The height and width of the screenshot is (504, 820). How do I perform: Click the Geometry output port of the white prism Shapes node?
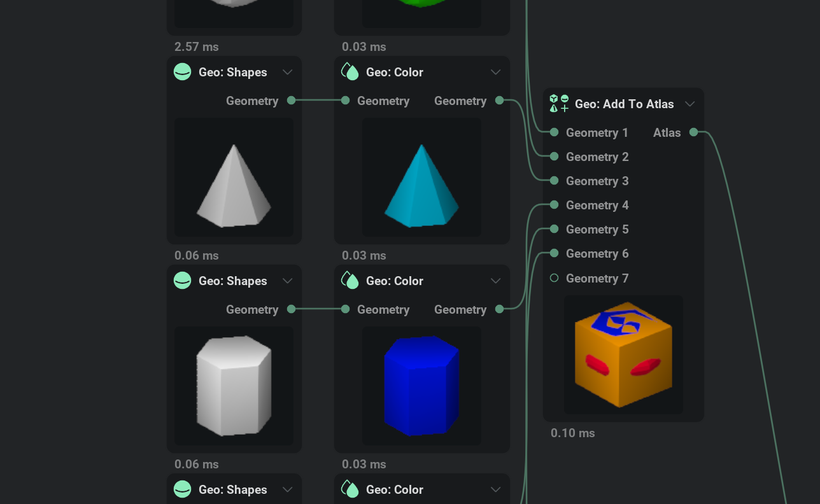[x=291, y=309]
